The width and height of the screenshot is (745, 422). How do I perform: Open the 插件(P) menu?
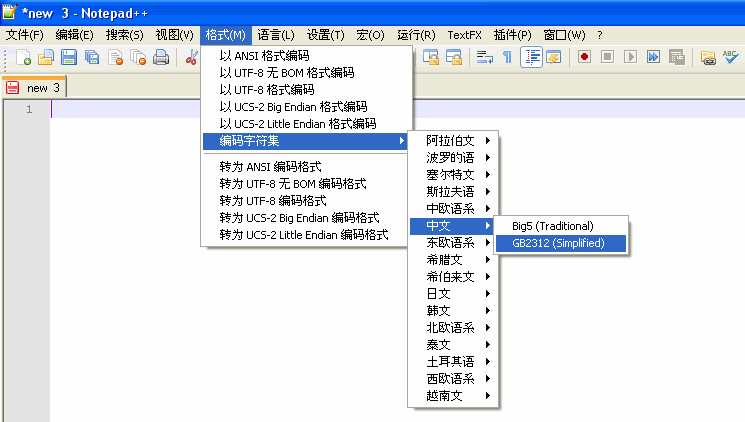click(x=512, y=35)
